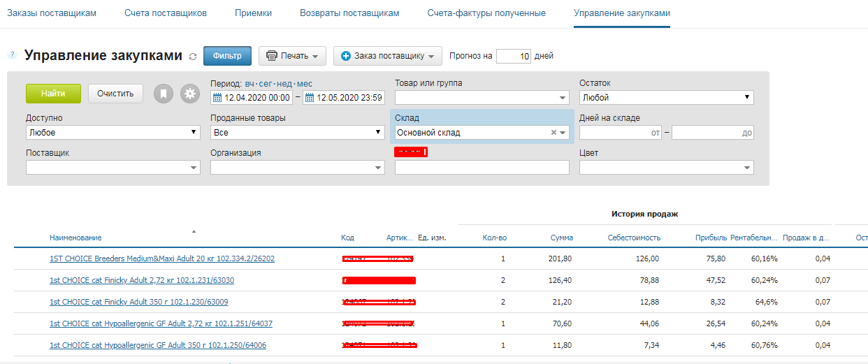
Task: Toggle the Фильтр button
Action: pos(227,56)
